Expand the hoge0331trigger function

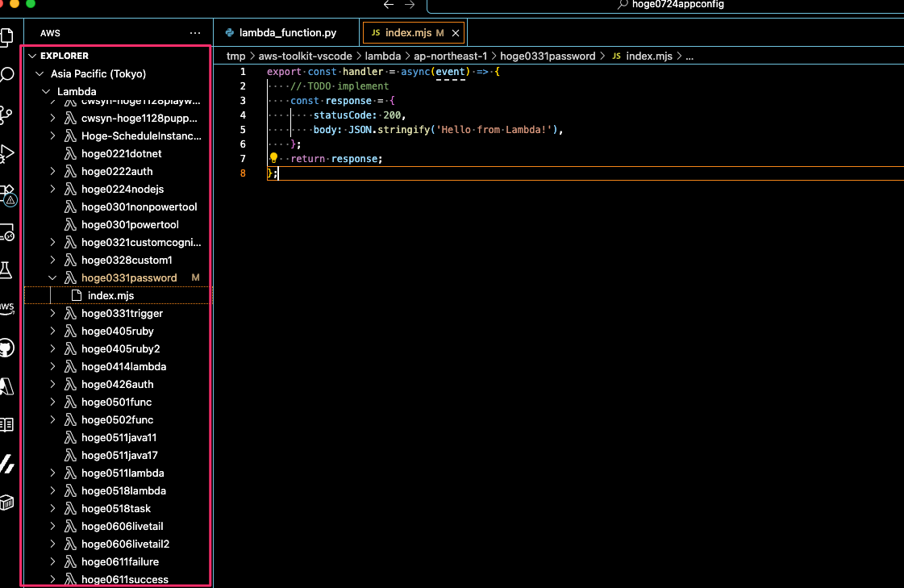tap(52, 314)
